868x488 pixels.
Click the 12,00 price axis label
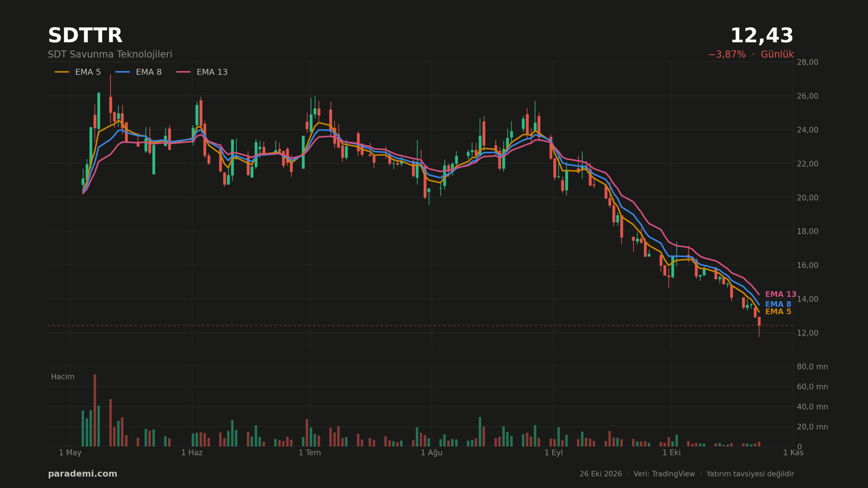point(807,333)
